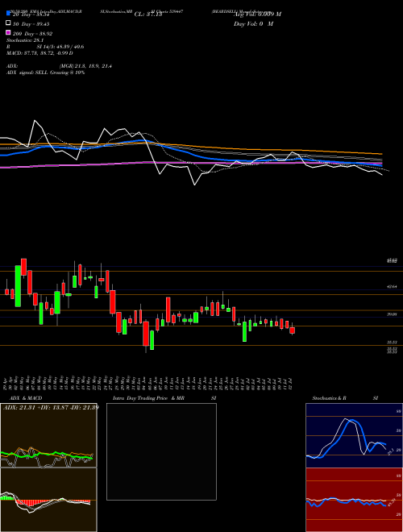Select the '50 Day = 39.45' legend text
This screenshot has height=532, width=403.
coord(31,24)
